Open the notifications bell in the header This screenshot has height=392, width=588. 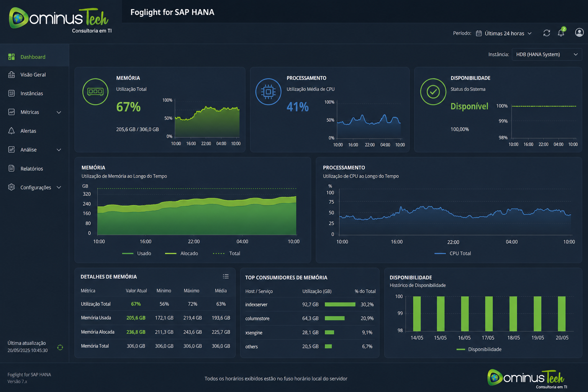click(x=561, y=33)
